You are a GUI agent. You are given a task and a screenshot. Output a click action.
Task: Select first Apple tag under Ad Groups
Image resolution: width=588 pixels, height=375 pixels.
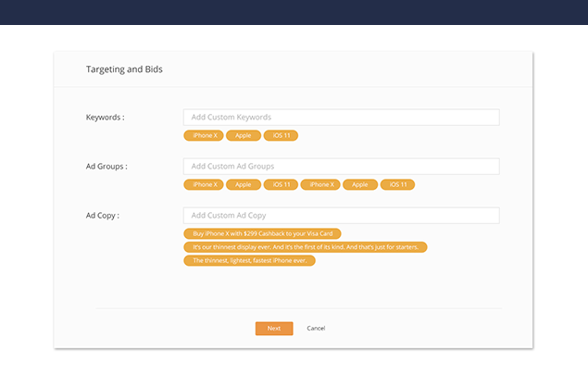pos(244,184)
